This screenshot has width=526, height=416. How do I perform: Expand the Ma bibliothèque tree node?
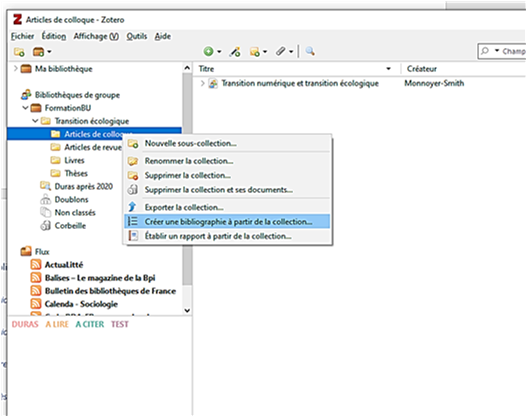point(15,69)
